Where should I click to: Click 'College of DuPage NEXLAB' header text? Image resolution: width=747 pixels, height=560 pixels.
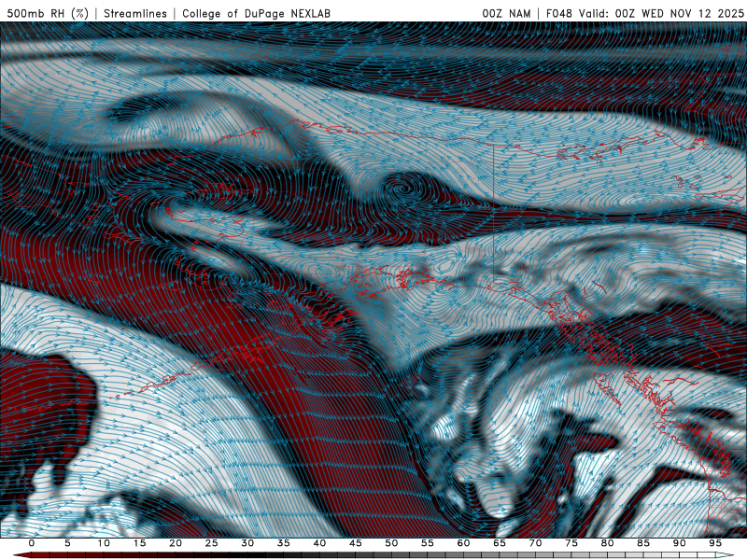[x=256, y=13]
